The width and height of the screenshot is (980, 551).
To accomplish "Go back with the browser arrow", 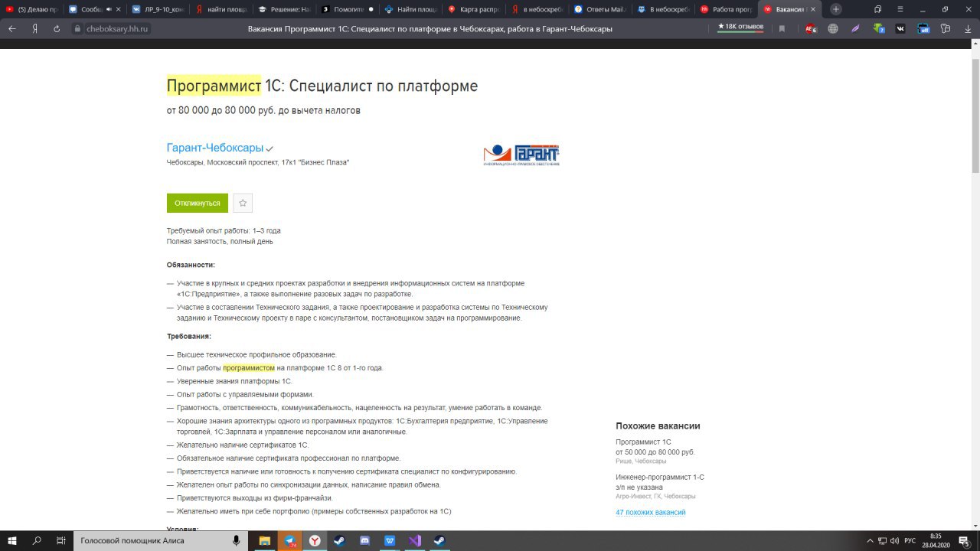I will [11, 28].
